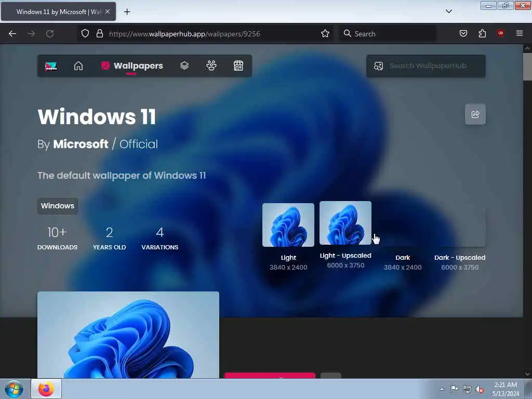Screen dimensions: 532x399
Task: Open the Save to Pocket icon
Action: [x=463, y=33]
